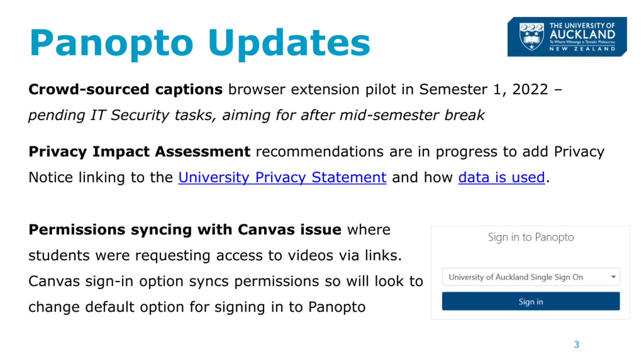Click the "Panopto Updates" slide title
This screenshot has width=644, height=362.
tap(200, 43)
